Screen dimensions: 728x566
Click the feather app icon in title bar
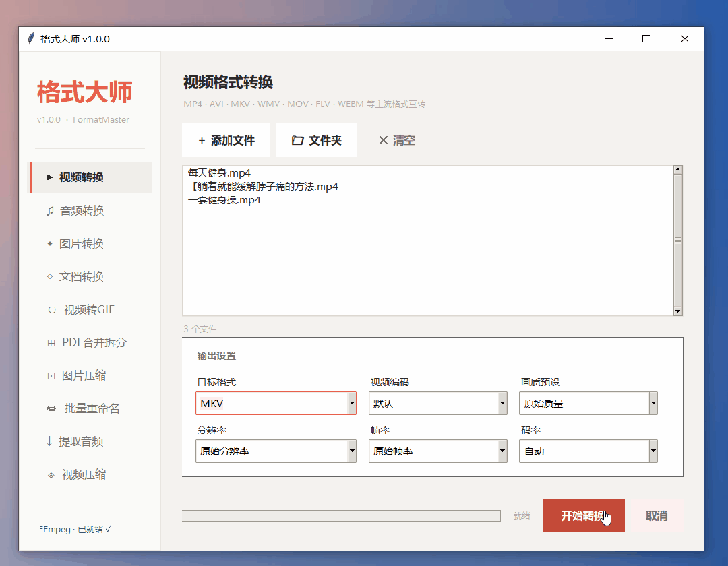pos(31,39)
